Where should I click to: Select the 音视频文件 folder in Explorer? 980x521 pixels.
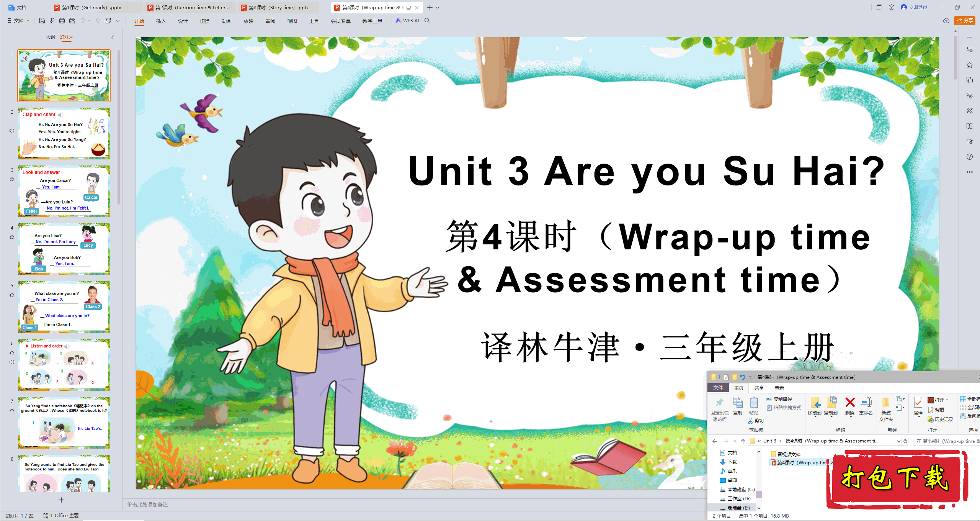[786, 454]
